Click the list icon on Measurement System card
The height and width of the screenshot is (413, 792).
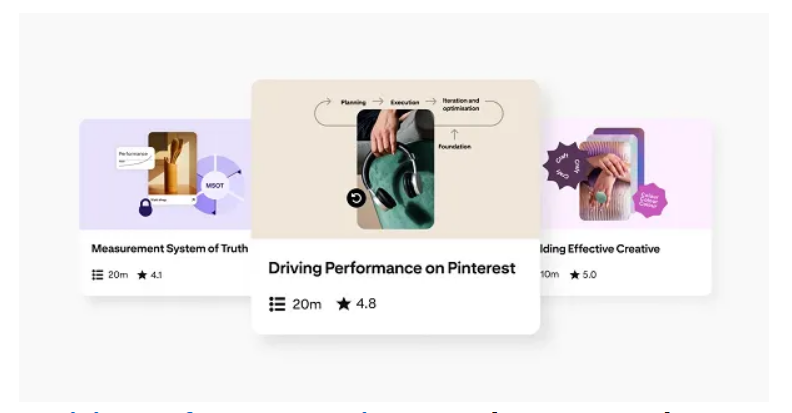coord(97,275)
